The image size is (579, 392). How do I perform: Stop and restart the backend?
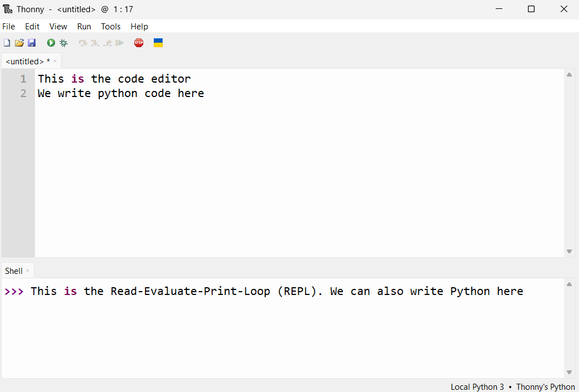pyautogui.click(x=139, y=43)
